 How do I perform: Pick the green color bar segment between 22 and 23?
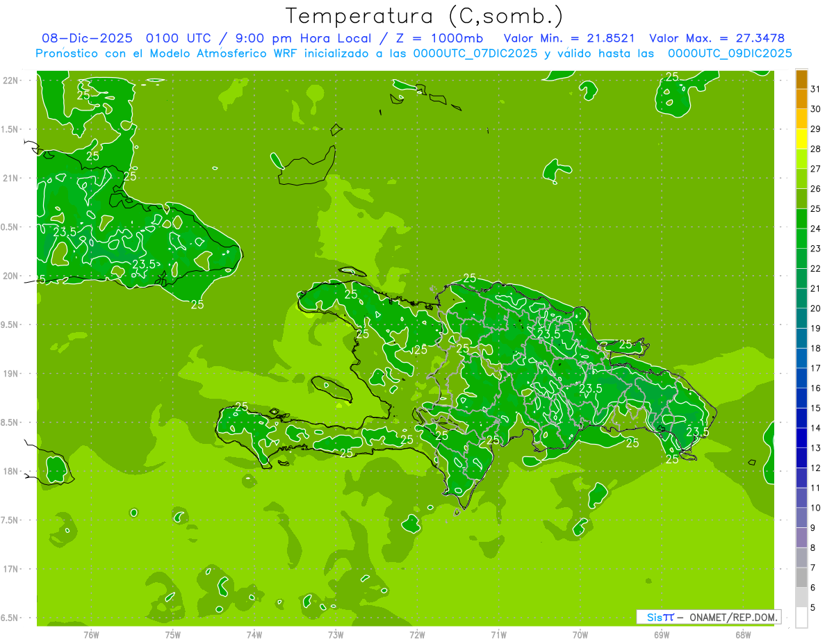tap(801, 258)
